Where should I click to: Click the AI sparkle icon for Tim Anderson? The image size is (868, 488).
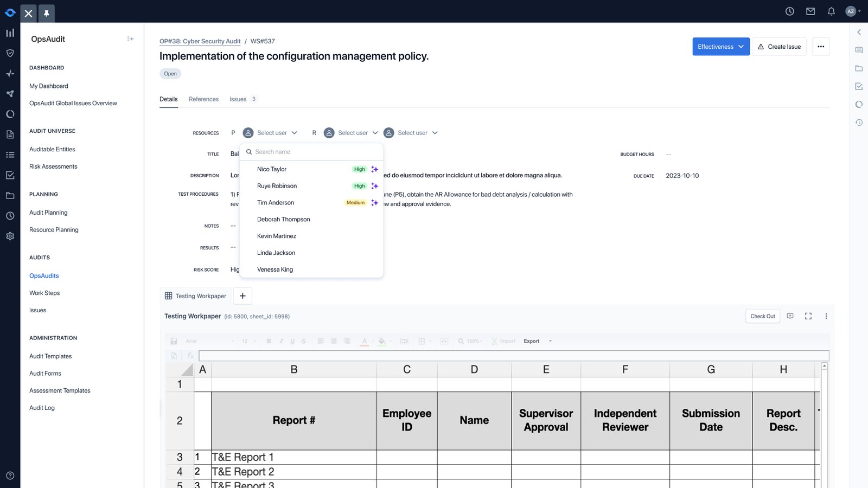click(x=374, y=203)
